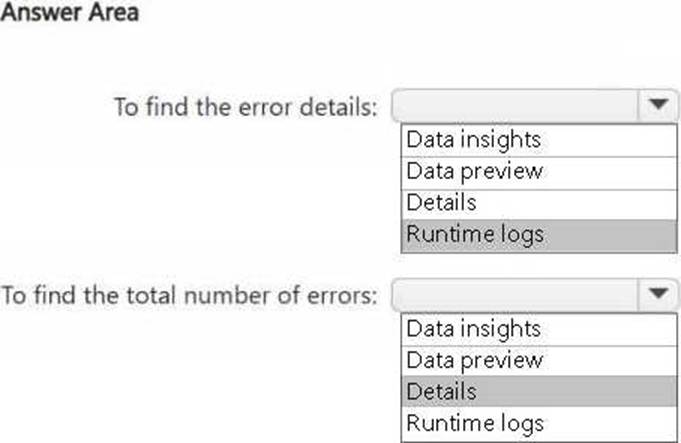Click the gray highlight of lower Details row
This screenshot has height=443, width=681.
(x=539, y=391)
